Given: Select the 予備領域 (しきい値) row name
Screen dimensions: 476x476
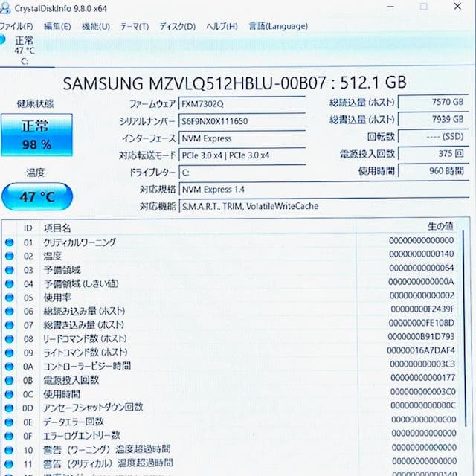Looking at the screenshot, I should [x=81, y=284].
